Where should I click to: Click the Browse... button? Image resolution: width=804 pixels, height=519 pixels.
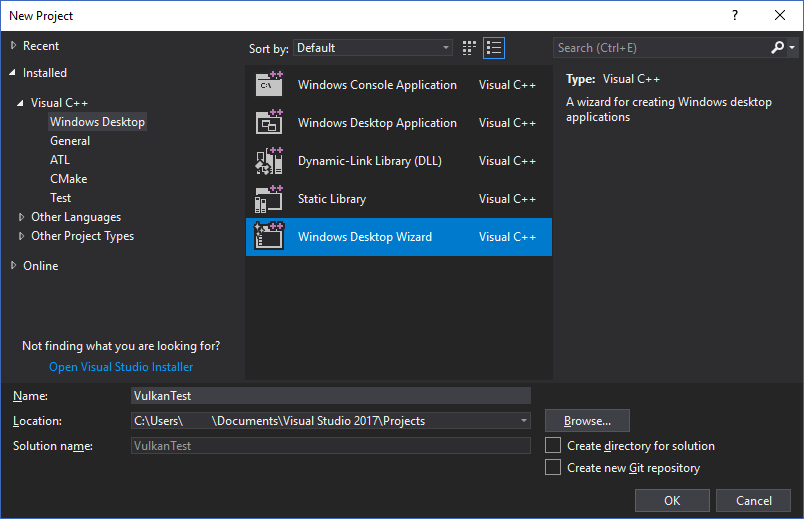(587, 421)
